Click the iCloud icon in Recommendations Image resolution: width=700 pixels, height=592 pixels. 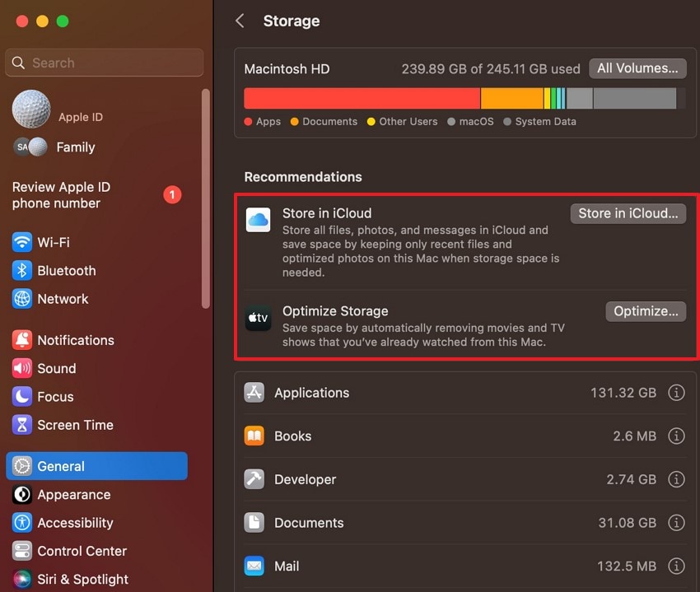258,220
